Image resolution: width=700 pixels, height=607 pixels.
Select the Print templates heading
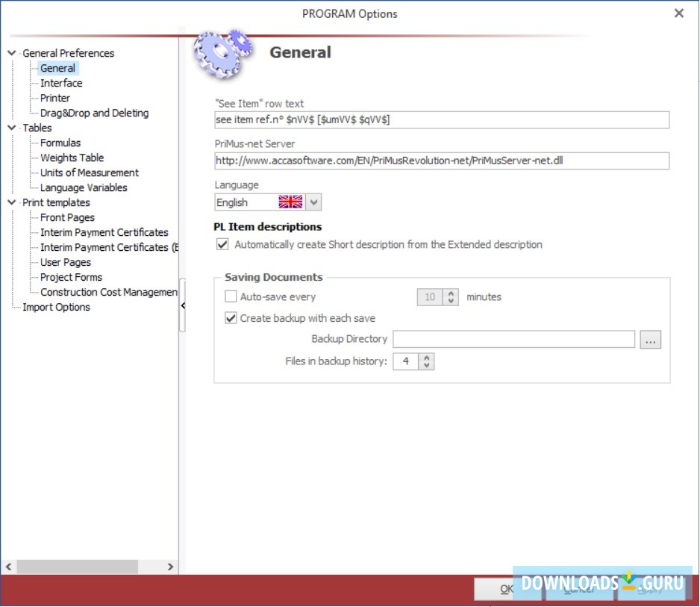click(56, 202)
